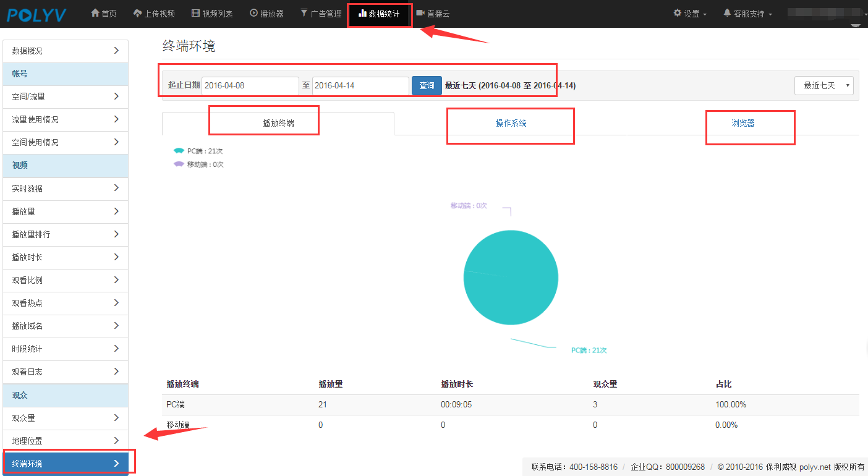Switch to the 操作系统 tab
The image size is (868, 476).
(511, 124)
